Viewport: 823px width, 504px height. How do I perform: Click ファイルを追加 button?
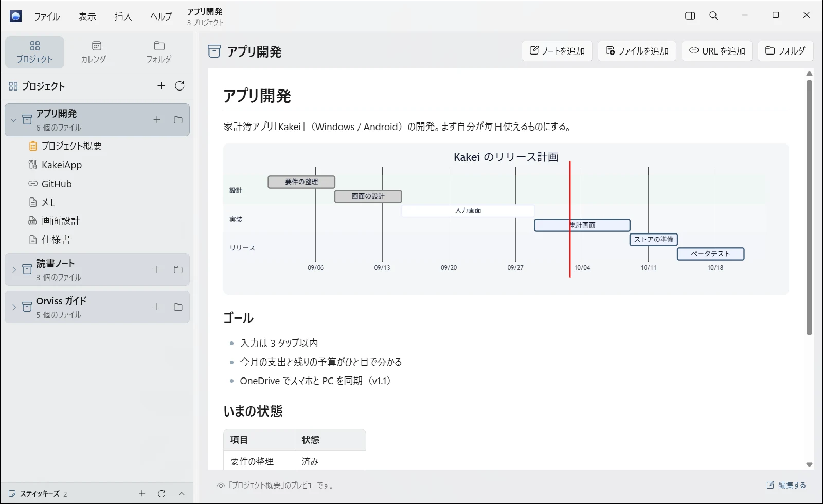pos(637,51)
